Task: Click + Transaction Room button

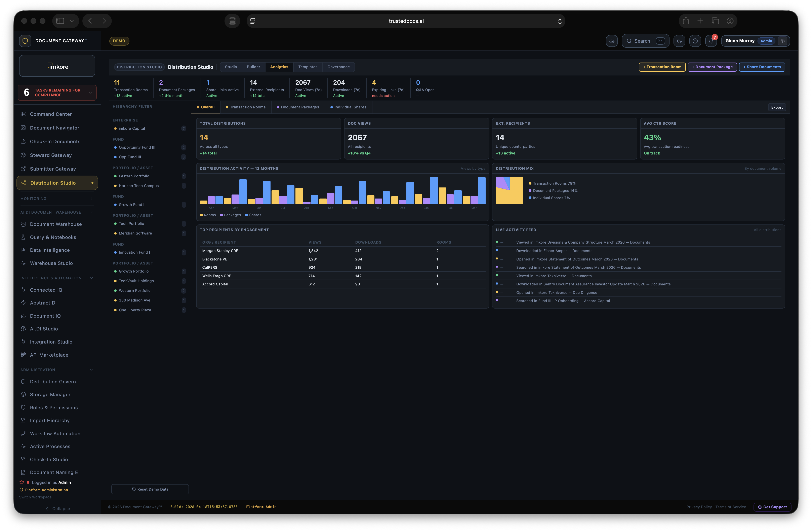Action: coord(662,67)
